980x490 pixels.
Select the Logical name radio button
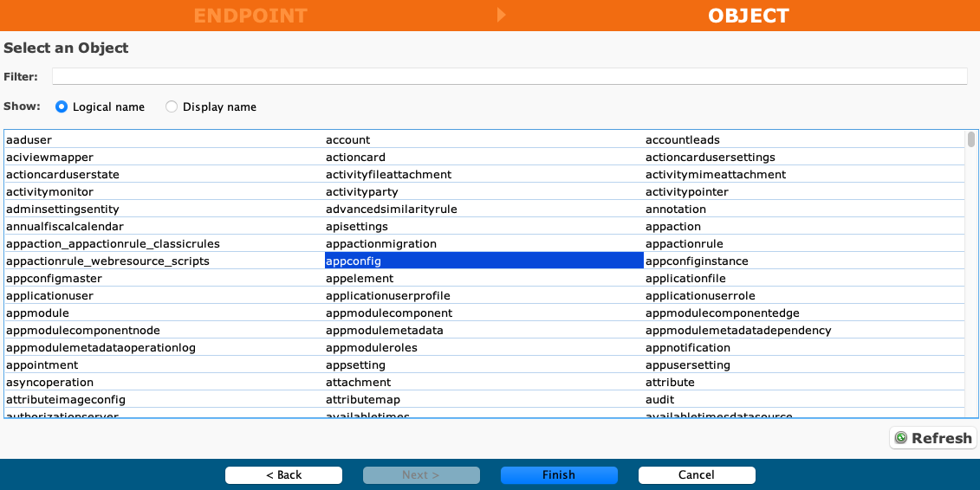pos(62,107)
